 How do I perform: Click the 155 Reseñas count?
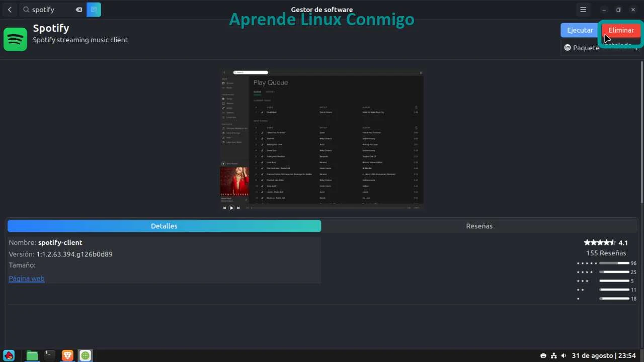[x=606, y=253]
